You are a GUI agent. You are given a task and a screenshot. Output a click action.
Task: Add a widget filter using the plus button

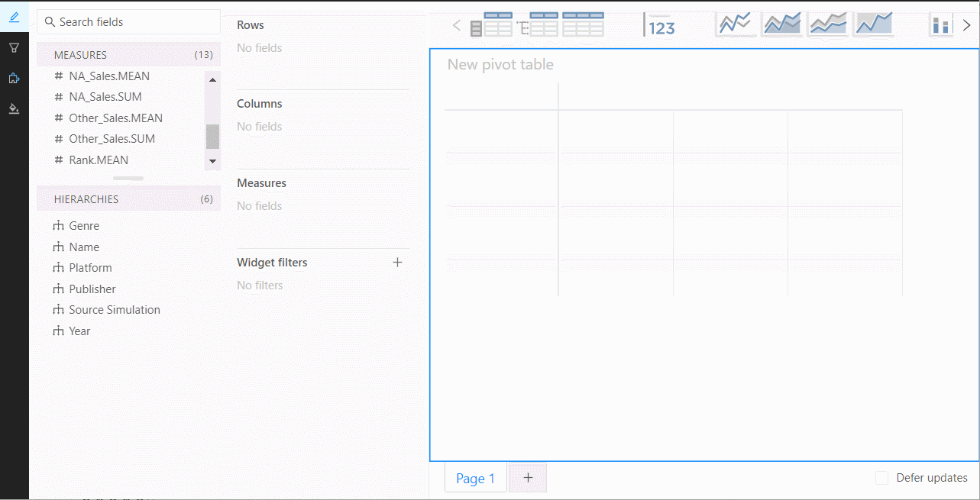coord(397,263)
